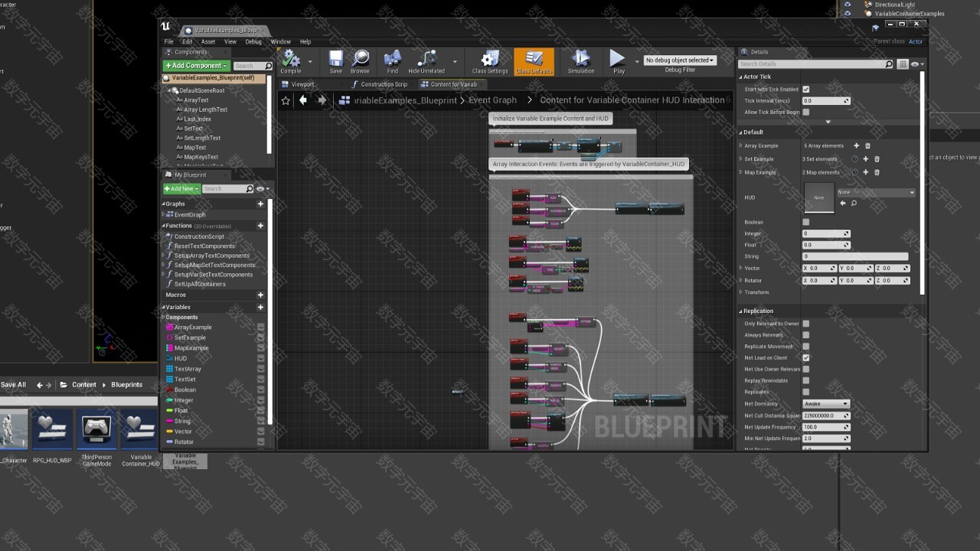980x551 pixels.
Task: Open debug object selection dropdown
Action: click(x=680, y=60)
